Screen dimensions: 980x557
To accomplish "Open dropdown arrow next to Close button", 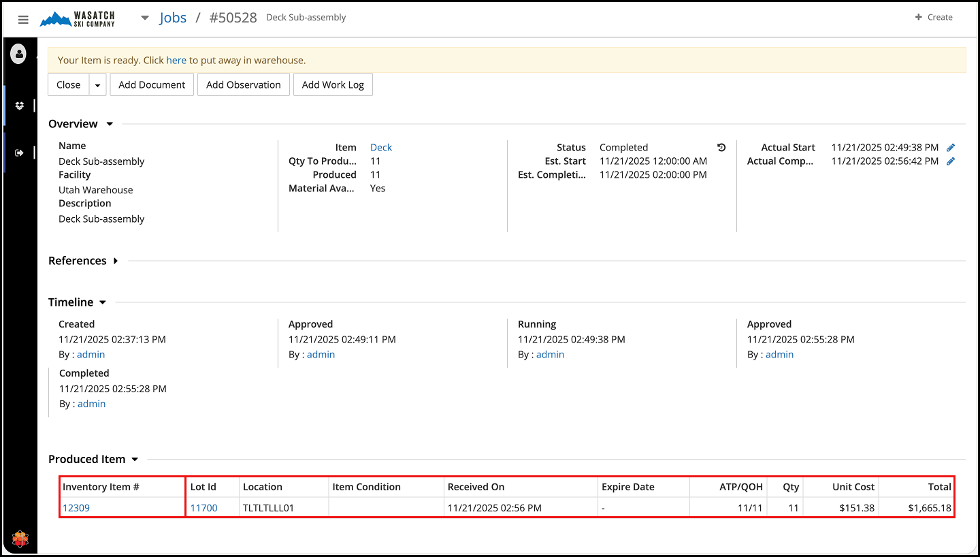I will click(98, 85).
